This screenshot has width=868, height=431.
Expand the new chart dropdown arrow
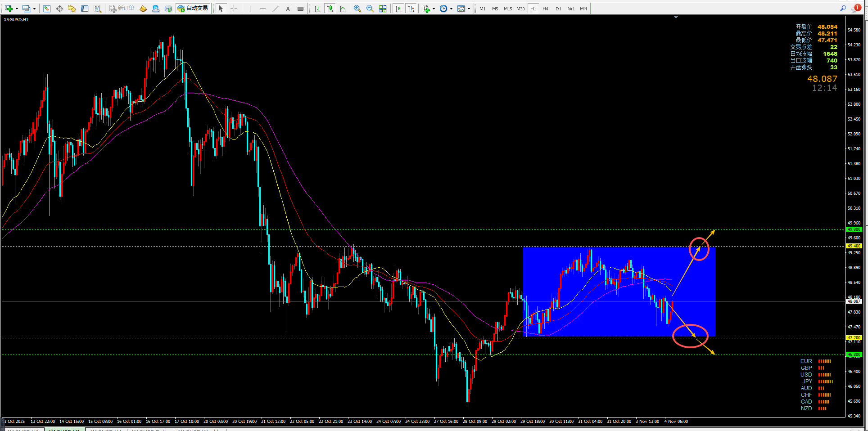[x=17, y=9]
